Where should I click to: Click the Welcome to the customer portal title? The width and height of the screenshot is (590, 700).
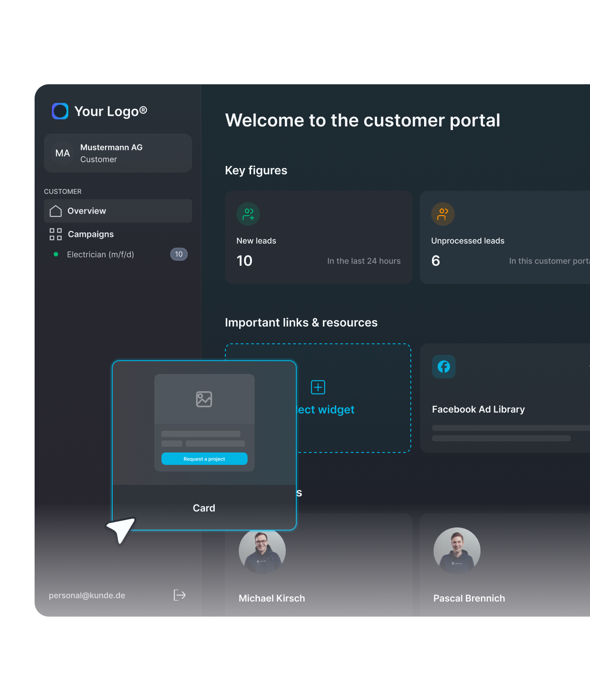pyautogui.click(x=363, y=120)
